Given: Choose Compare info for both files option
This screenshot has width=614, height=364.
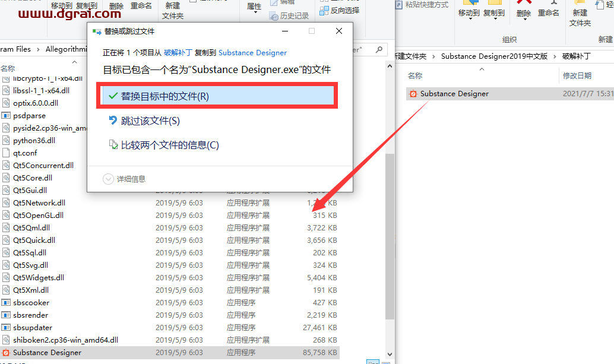Looking at the screenshot, I should [164, 145].
